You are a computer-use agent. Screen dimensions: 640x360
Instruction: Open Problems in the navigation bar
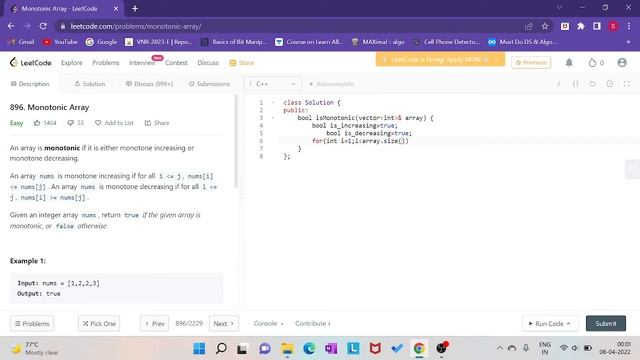coord(106,62)
